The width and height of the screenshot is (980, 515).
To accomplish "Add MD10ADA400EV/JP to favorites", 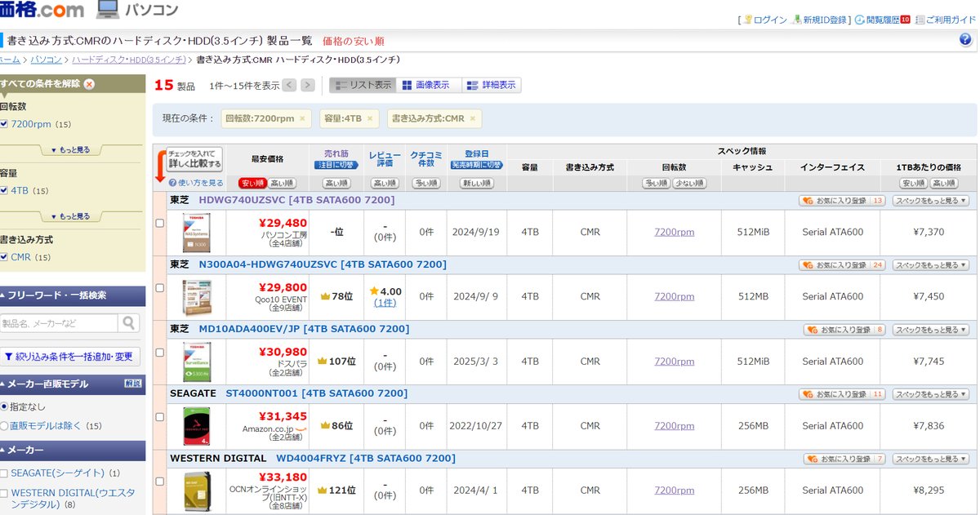I will click(x=844, y=330).
